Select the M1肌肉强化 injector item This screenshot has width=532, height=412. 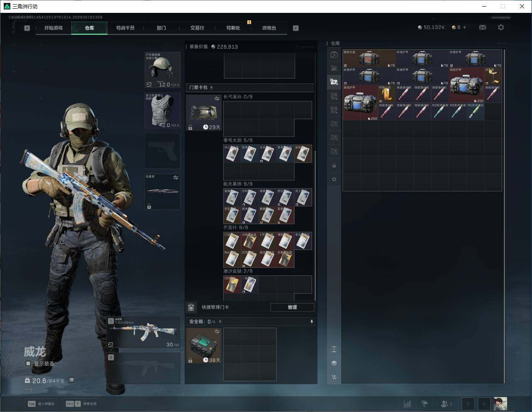476,112
